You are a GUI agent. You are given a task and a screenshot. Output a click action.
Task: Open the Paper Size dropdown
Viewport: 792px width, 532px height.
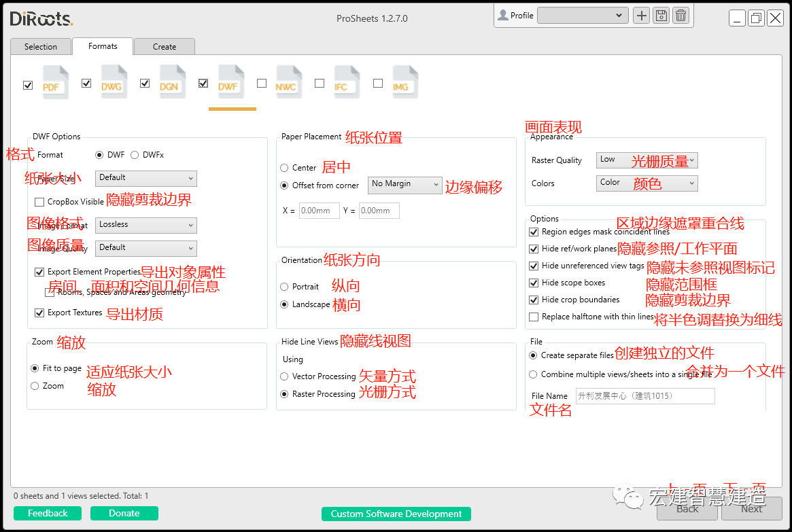coord(146,178)
